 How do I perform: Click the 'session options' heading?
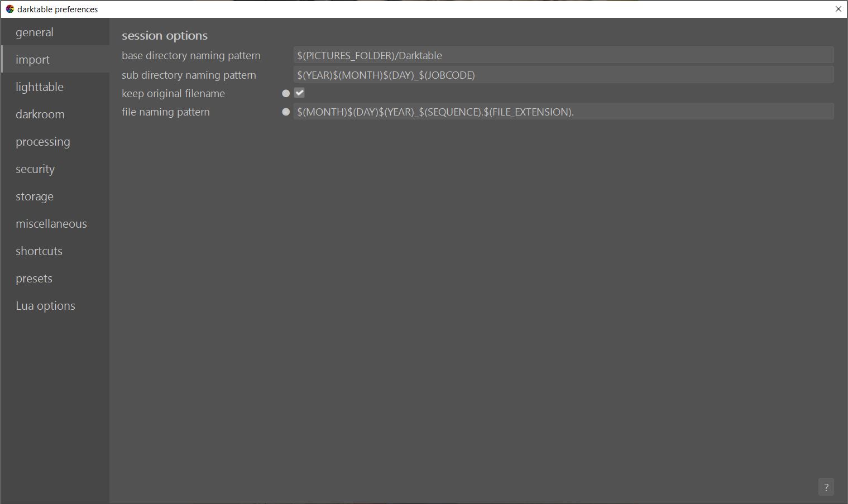(165, 36)
